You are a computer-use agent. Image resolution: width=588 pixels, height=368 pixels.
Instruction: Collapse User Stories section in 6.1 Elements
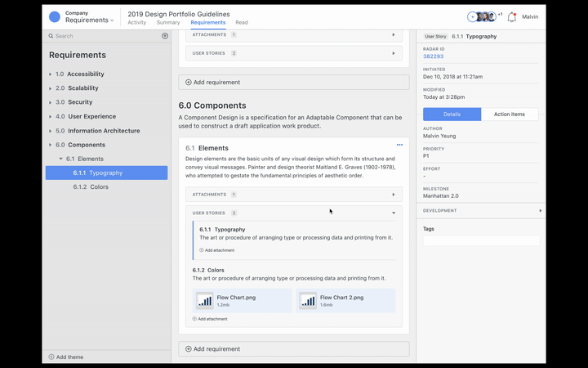coord(394,213)
